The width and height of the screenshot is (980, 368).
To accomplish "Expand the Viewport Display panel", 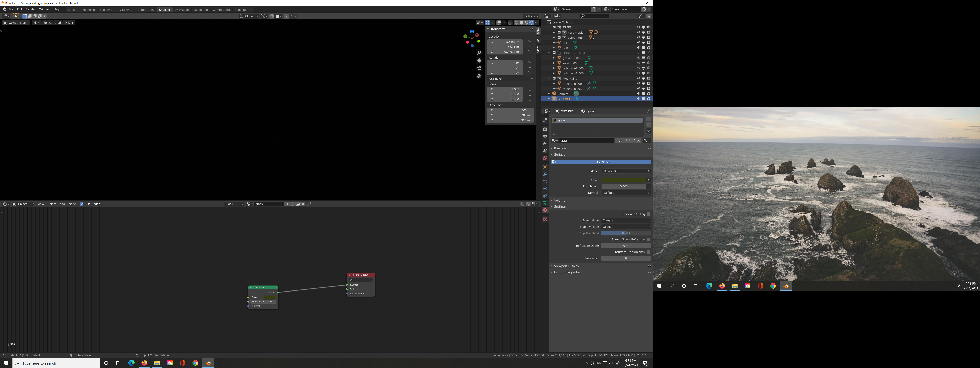I will (566, 266).
